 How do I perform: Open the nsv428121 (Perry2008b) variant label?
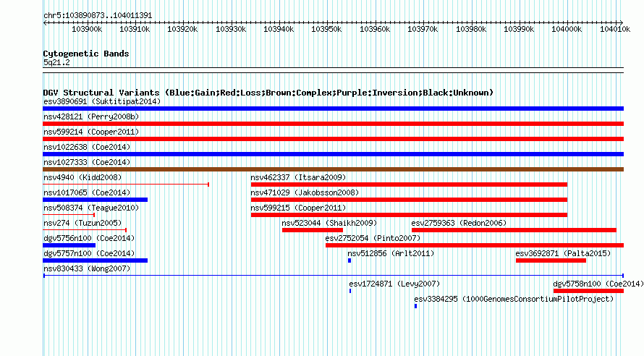[x=91, y=116]
